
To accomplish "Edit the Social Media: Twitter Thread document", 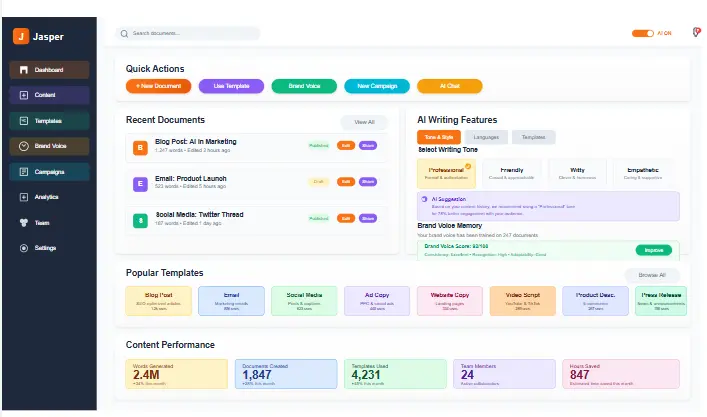I will (x=346, y=219).
